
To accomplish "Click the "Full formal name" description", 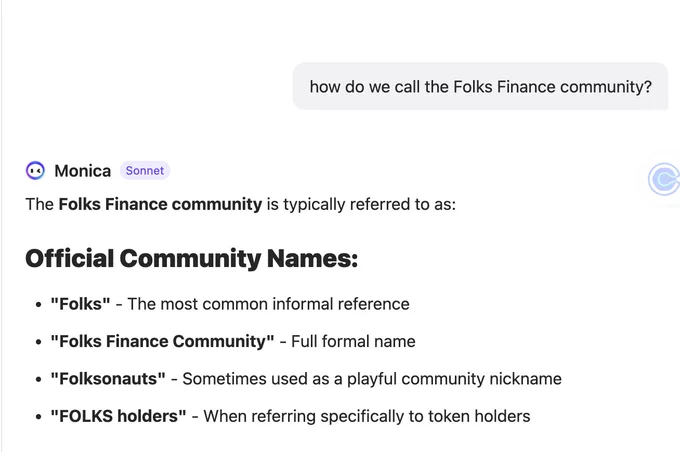I will click(353, 341).
